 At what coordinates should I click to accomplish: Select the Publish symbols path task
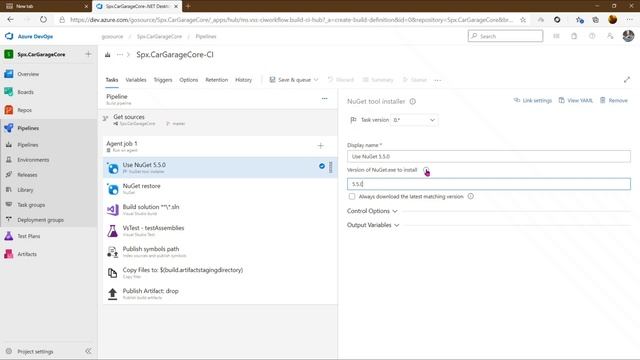220,251
